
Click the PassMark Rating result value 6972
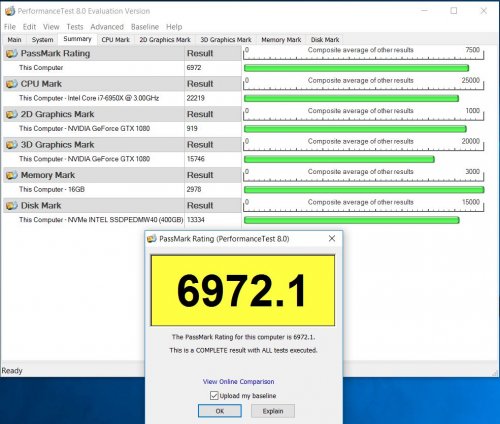194,68
